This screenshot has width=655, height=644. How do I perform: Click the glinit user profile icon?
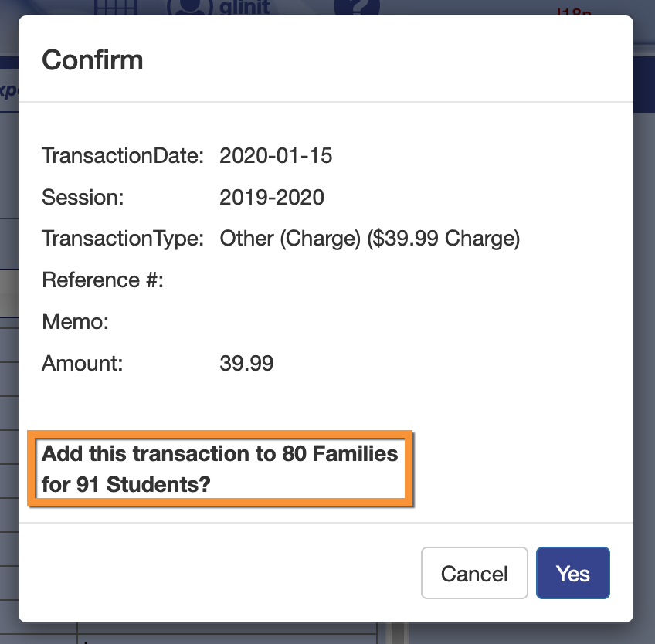[x=188, y=6]
